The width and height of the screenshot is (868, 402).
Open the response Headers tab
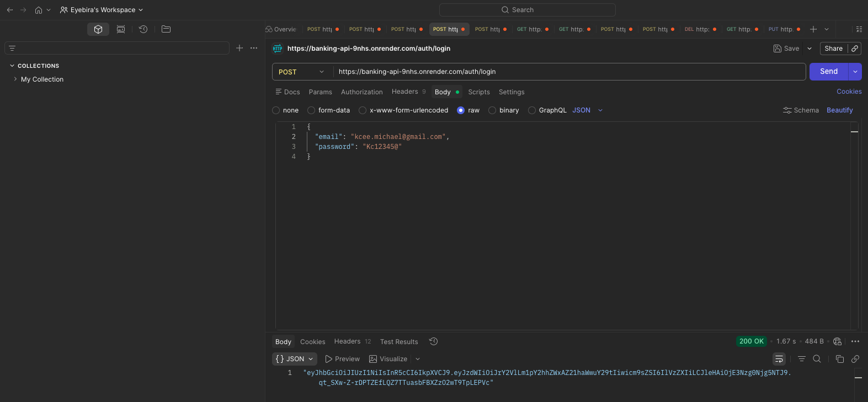pos(353,341)
